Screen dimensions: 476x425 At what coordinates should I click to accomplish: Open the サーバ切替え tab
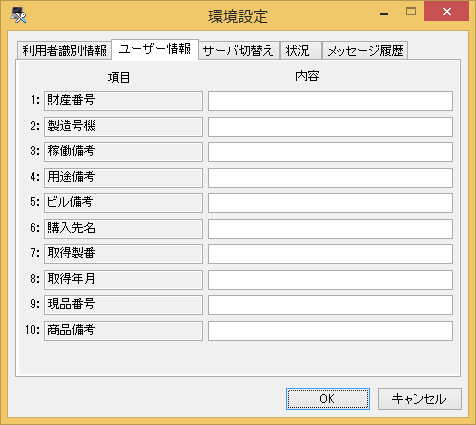(x=239, y=51)
